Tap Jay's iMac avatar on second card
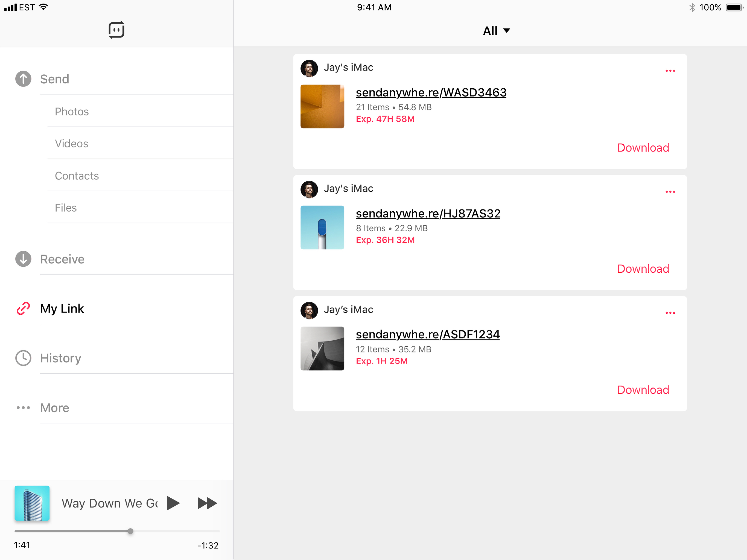747x560 pixels. click(309, 189)
